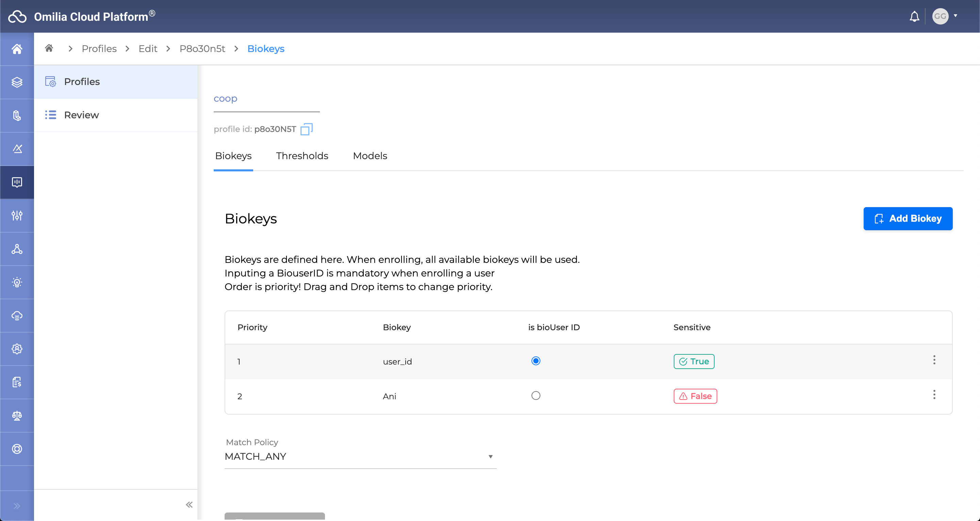The image size is (980, 521).
Task: Click the notification bell icon
Action: click(x=914, y=16)
